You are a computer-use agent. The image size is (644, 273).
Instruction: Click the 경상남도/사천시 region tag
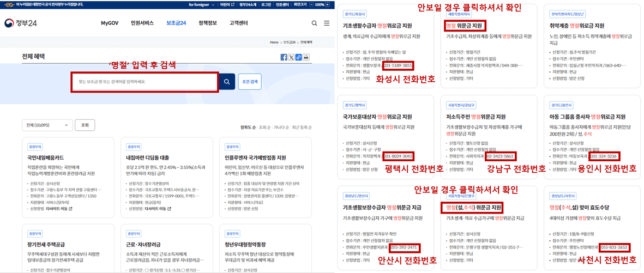tap(562, 196)
